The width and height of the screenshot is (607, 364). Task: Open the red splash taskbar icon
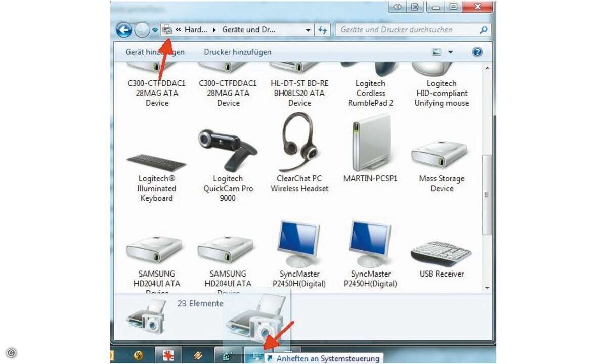168,355
